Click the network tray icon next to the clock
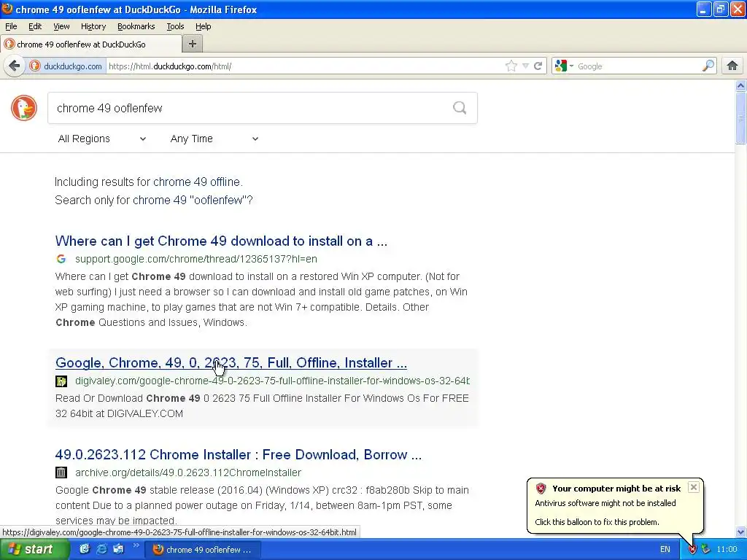 pyautogui.click(x=705, y=549)
